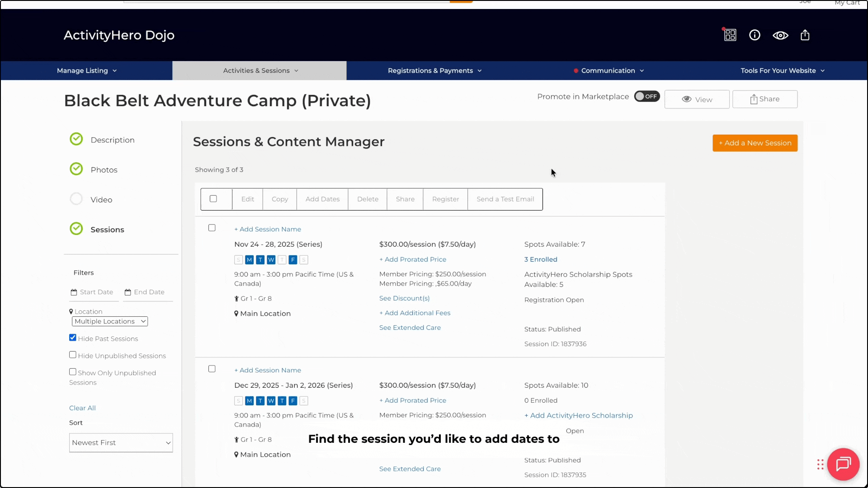The height and width of the screenshot is (488, 868).
Task: Open the Multiple Locations dropdown
Action: (110, 321)
